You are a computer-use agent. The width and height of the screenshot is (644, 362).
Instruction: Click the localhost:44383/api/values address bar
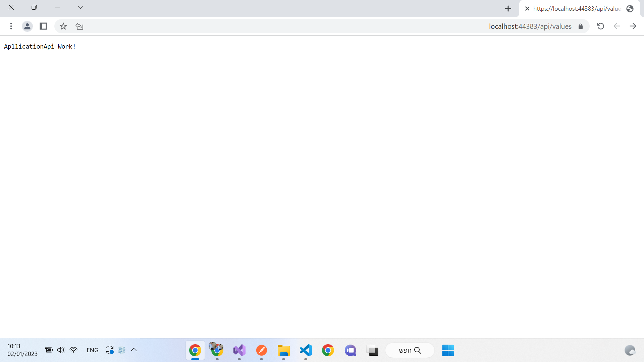(x=530, y=26)
